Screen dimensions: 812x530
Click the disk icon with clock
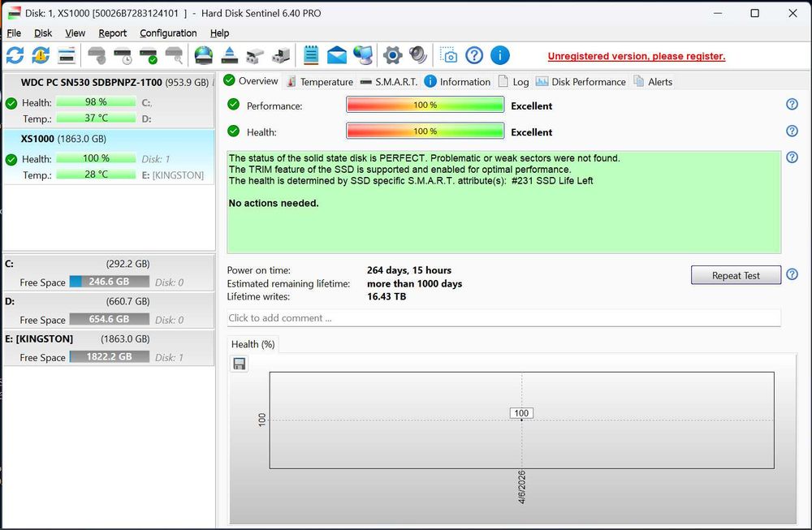point(123,55)
